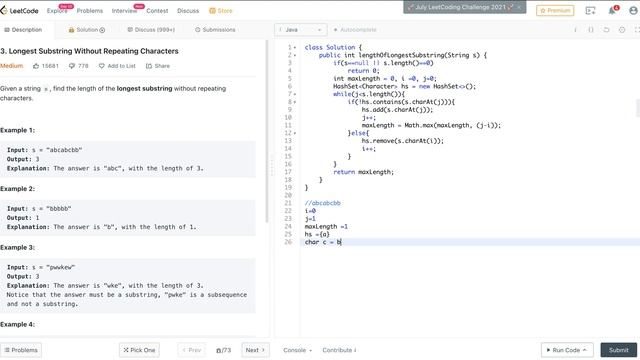Click the problem title heading
The image size is (640, 360).
pyautogui.click(x=89, y=51)
